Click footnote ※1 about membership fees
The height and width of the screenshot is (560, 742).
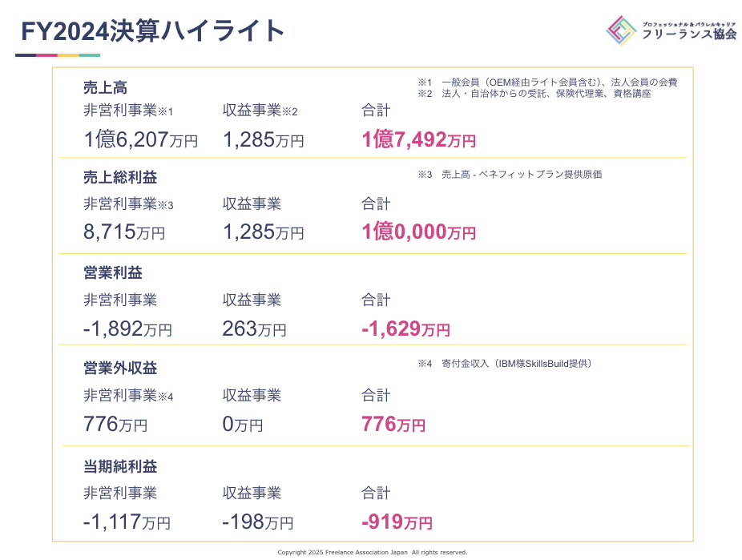coord(547,83)
